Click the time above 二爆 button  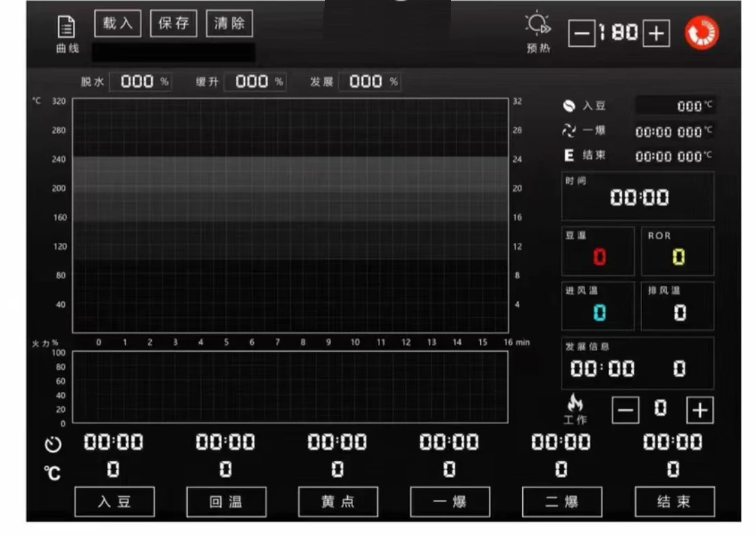(x=561, y=442)
